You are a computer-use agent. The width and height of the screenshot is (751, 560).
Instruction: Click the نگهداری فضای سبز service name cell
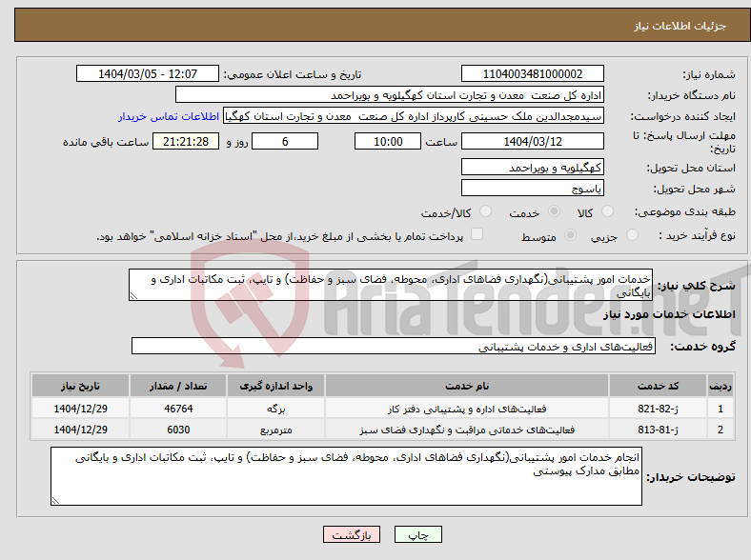(x=467, y=430)
